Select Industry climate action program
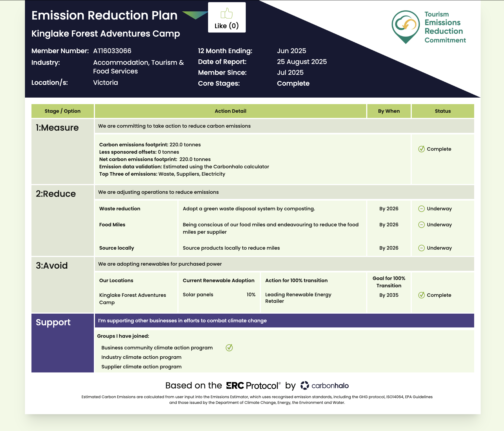The width and height of the screenshot is (504, 431). click(x=141, y=357)
